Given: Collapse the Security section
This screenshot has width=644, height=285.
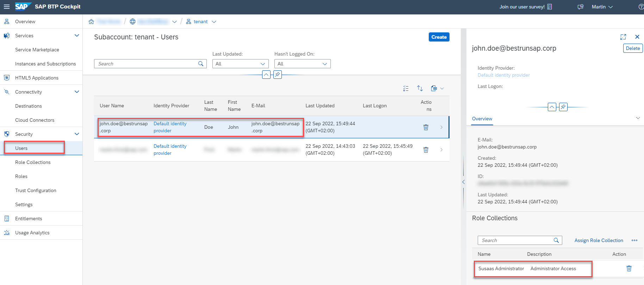Looking at the screenshot, I should [77, 134].
